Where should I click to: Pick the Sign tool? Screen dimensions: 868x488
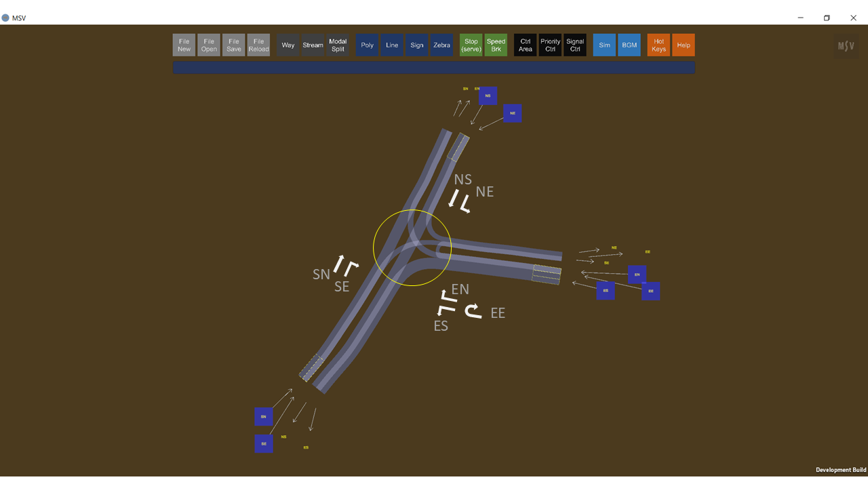pos(417,45)
